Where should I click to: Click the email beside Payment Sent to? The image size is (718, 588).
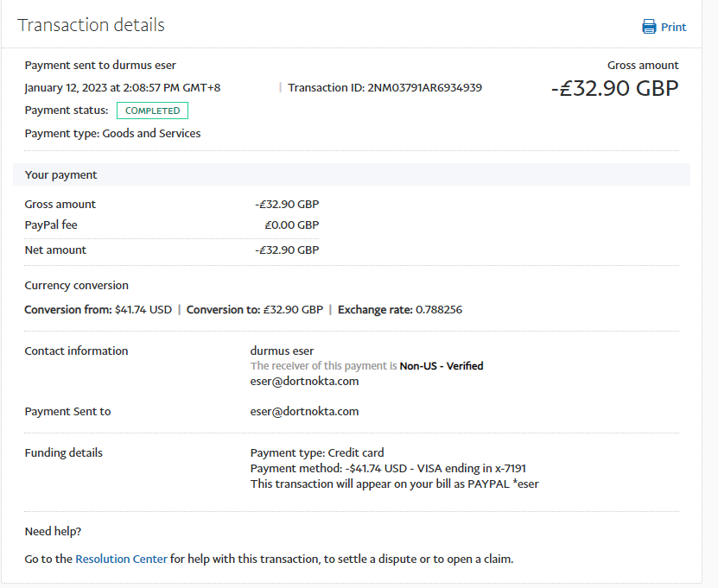tap(304, 411)
